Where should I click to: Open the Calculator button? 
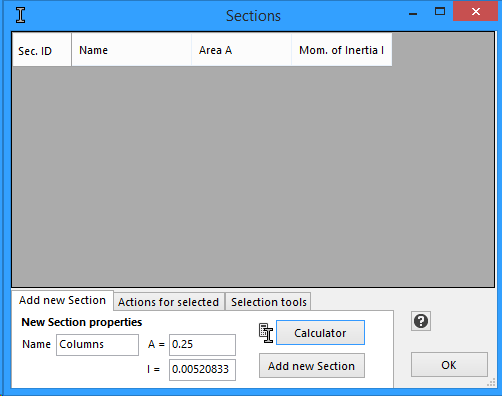click(x=320, y=333)
